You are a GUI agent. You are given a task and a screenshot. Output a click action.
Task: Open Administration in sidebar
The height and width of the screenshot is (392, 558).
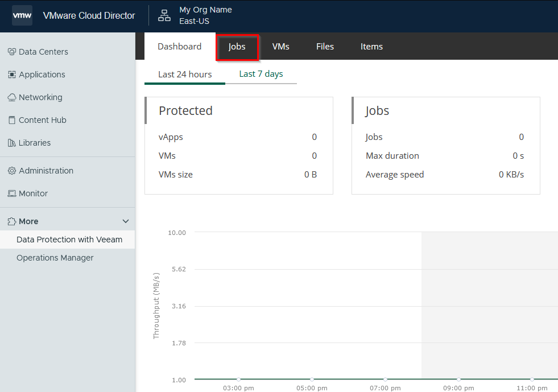click(x=46, y=171)
